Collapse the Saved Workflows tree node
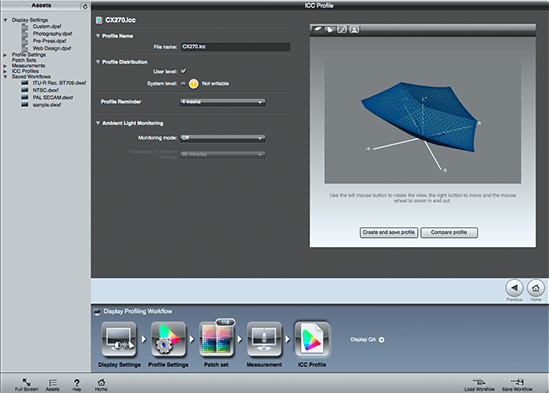 (x=5, y=76)
